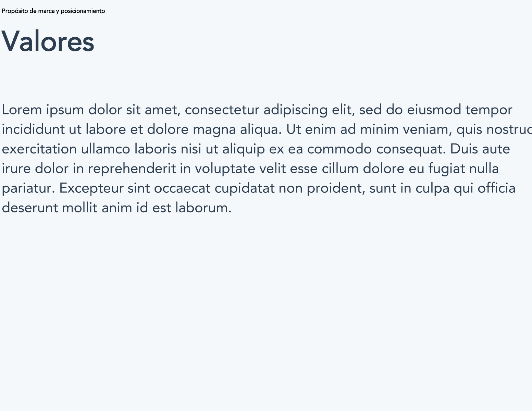Click the word 'Lorem' starting the paragraph
Viewport: 532px width, 411px height.
[22, 110]
